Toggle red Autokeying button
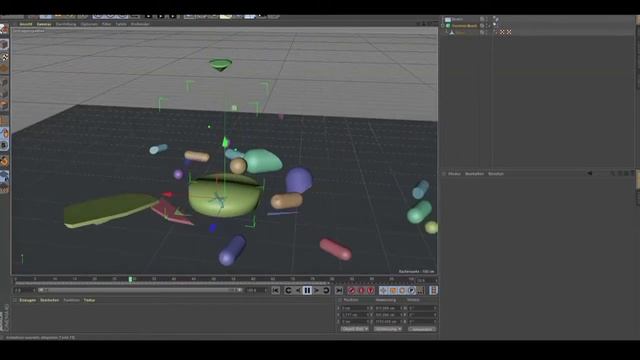Image resolution: width=640 pixels, height=360 pixels. 361,290
